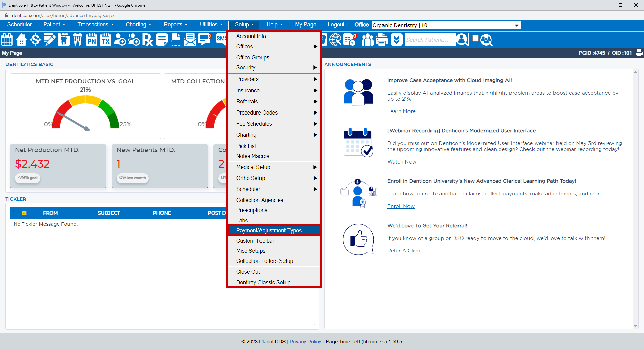Select the Rx prescriptions icon
This screenshot has width=644, height=349.
[x=148, y=40]
